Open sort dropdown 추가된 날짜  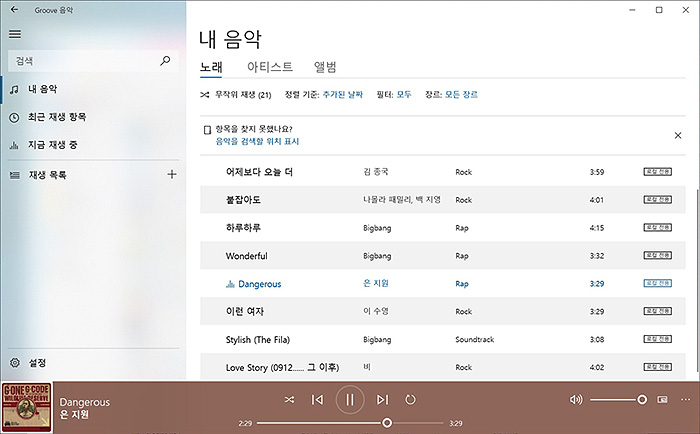[342, 94]
